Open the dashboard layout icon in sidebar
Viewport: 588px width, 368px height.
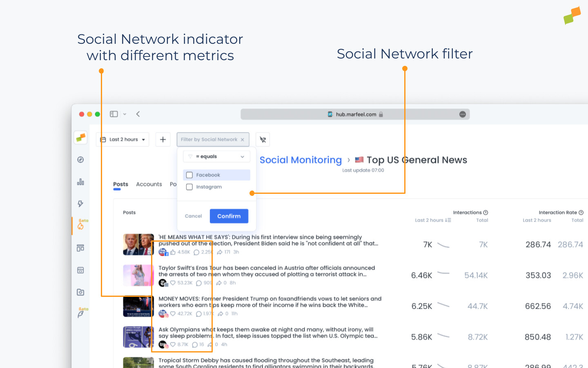coord(80,248)
